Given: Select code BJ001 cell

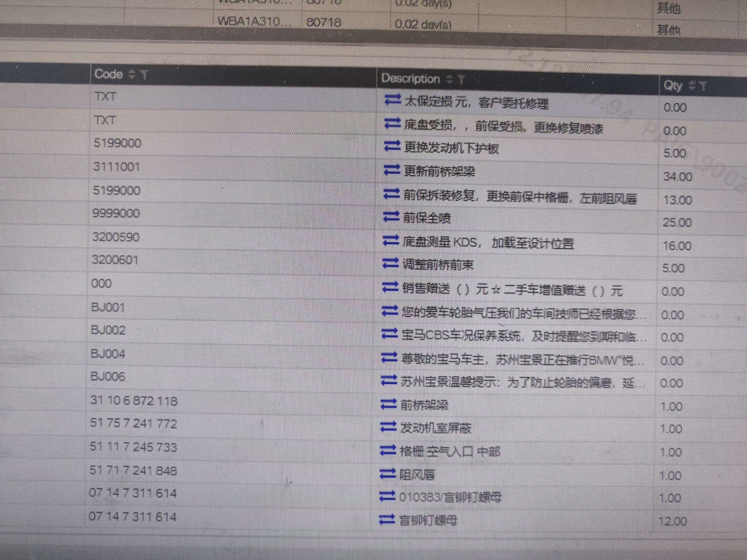Looking at the screenshot, I should pyautogui.click(x=108, y=307).
